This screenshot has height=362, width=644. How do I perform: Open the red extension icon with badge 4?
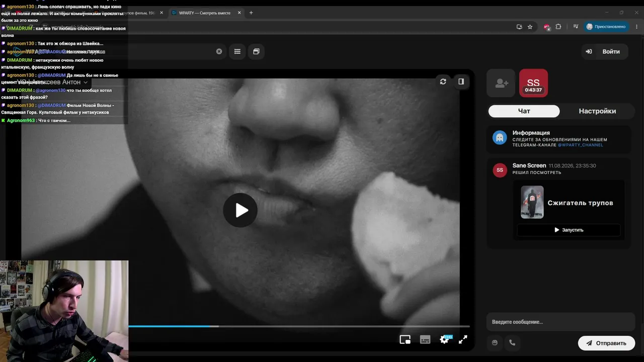[547, 27]
